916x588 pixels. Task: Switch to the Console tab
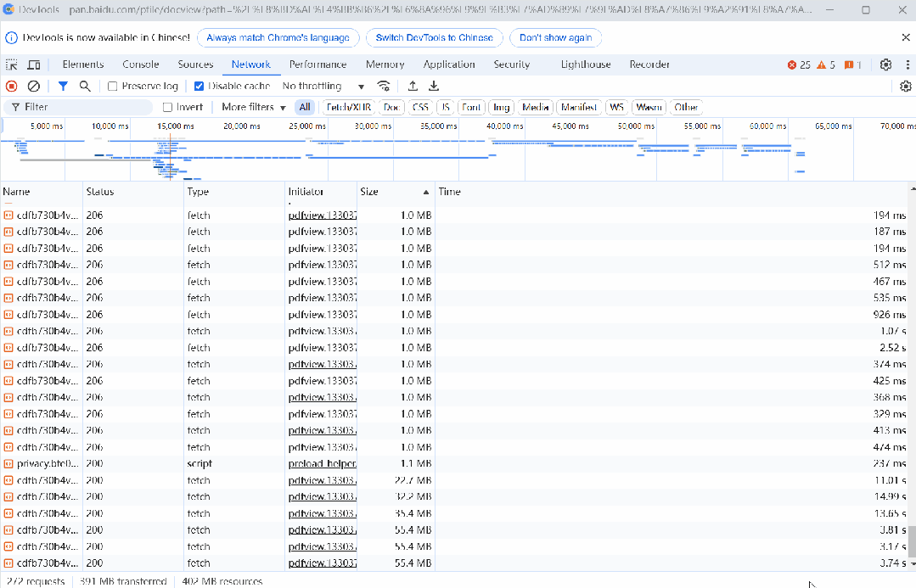coord(141,64)
